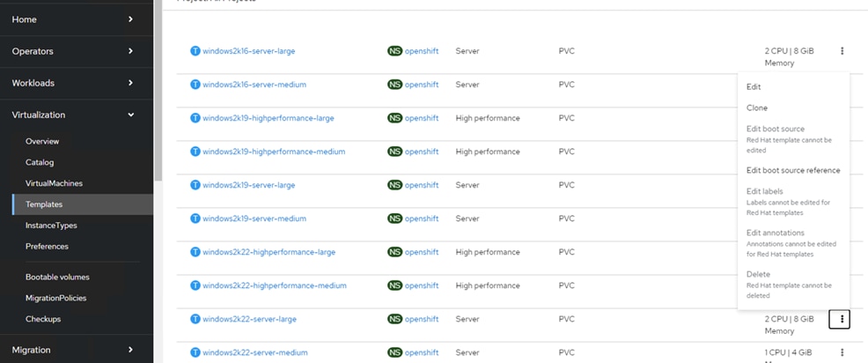Click kebab menu for windows2k22-server-large row
The height and width of the screenshot is (363, 868).
point(842,319)
